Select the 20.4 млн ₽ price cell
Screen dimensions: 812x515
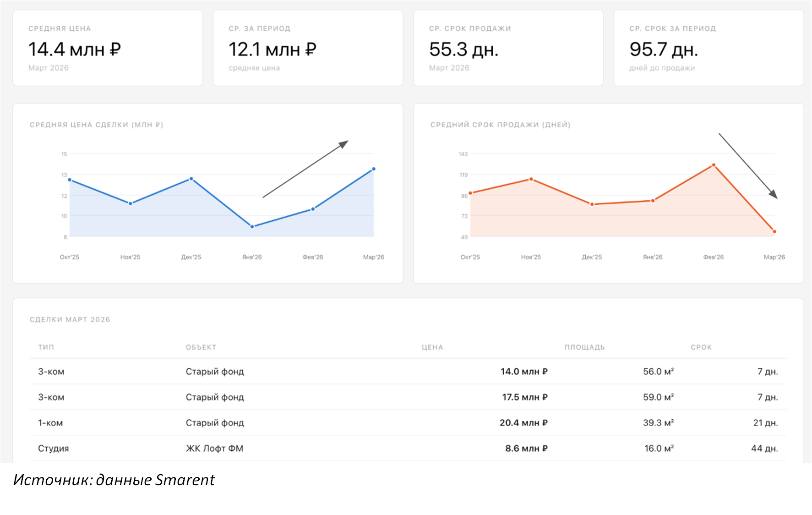(x=523, y=423)
